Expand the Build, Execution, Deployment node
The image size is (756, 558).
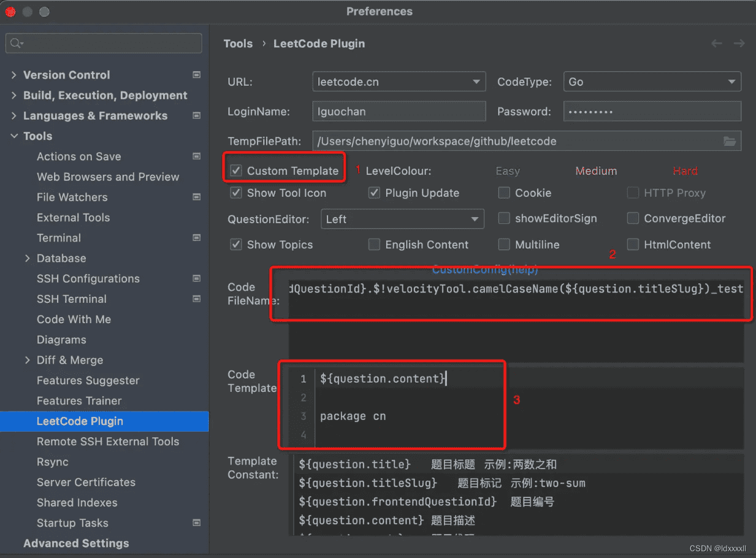[14, 95]
